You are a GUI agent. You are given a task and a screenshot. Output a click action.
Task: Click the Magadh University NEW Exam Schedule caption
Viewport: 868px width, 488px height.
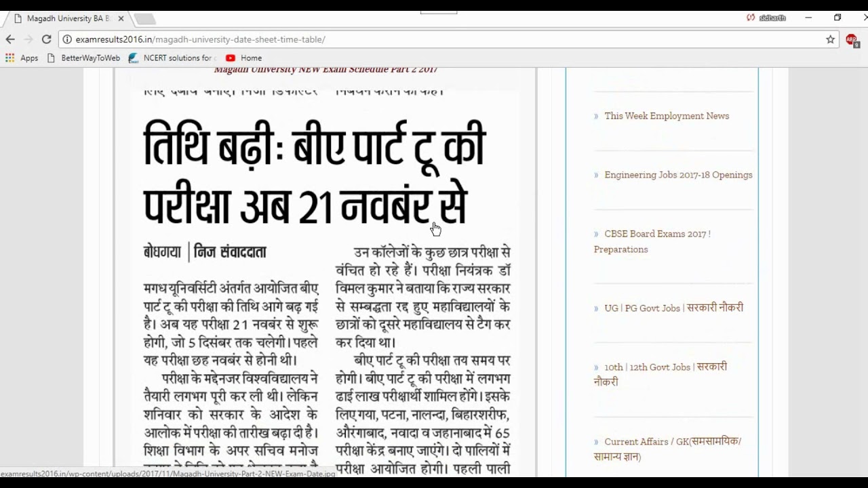click(x=325, y=70)
